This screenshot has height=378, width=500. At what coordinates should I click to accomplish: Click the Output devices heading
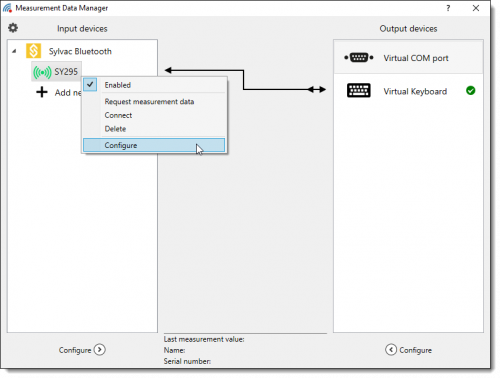pos(408,29)
